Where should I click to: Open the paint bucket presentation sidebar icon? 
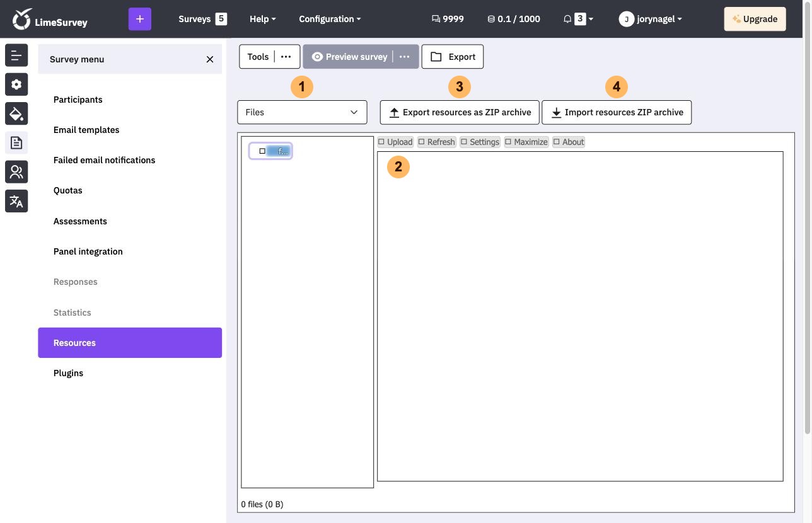16,113
